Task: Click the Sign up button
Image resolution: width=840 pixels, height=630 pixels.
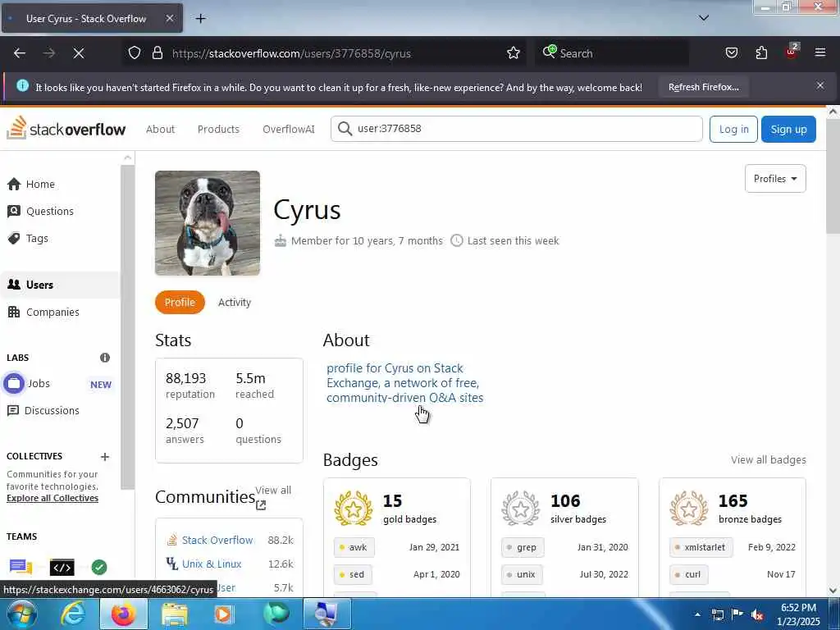Action: pos(788,129)
